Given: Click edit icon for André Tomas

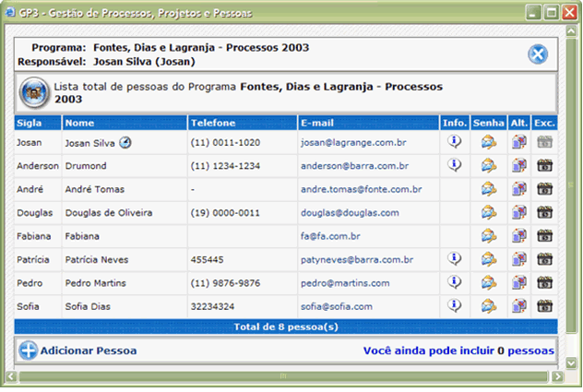Looking at the screenshot, I should point(518,189).
